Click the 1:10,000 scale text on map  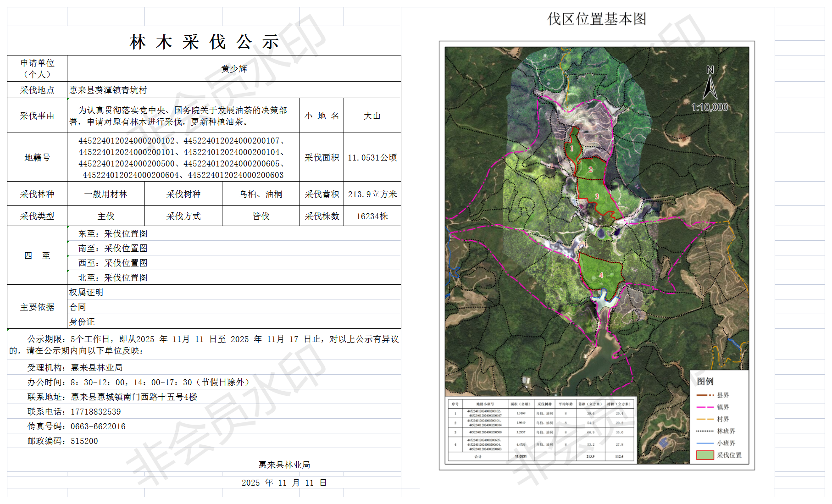point(710,107)
